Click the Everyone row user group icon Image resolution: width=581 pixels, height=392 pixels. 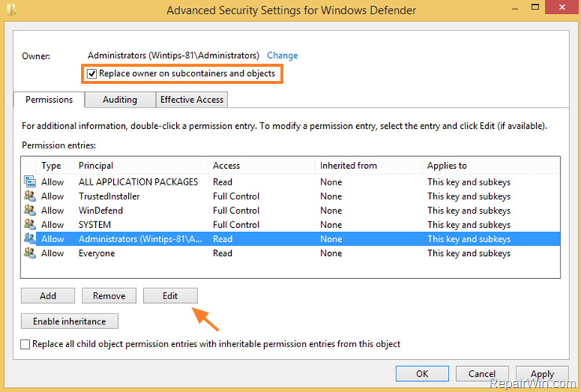30,253
